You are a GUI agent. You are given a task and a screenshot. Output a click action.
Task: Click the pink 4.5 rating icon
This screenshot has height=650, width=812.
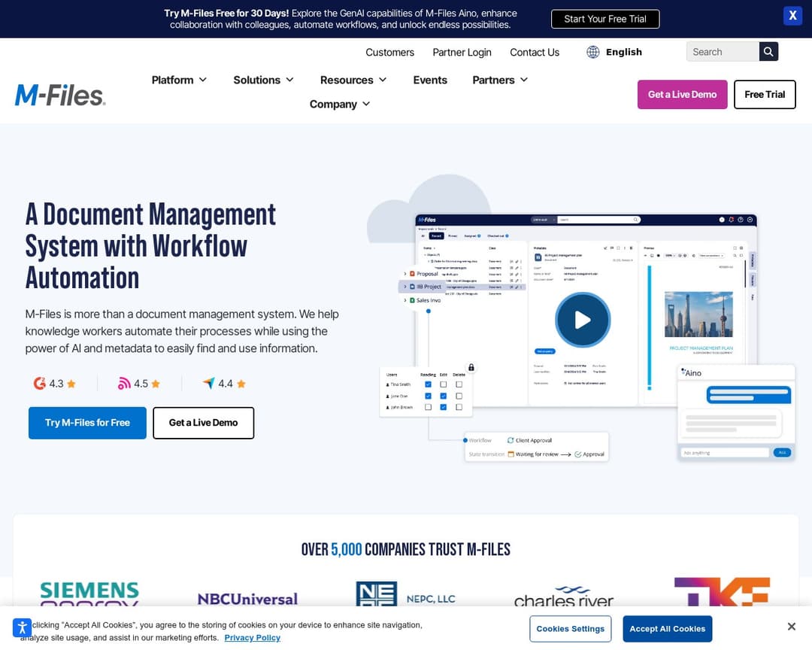[124, 384]
